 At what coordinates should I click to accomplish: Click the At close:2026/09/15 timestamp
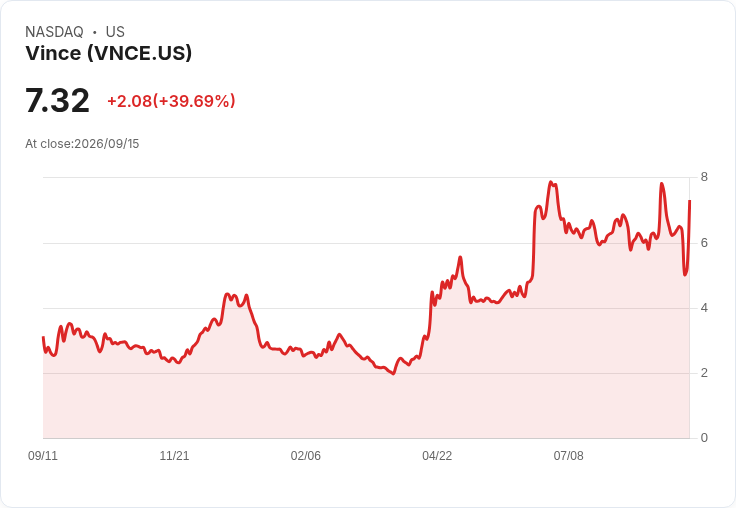click(82, 144)
